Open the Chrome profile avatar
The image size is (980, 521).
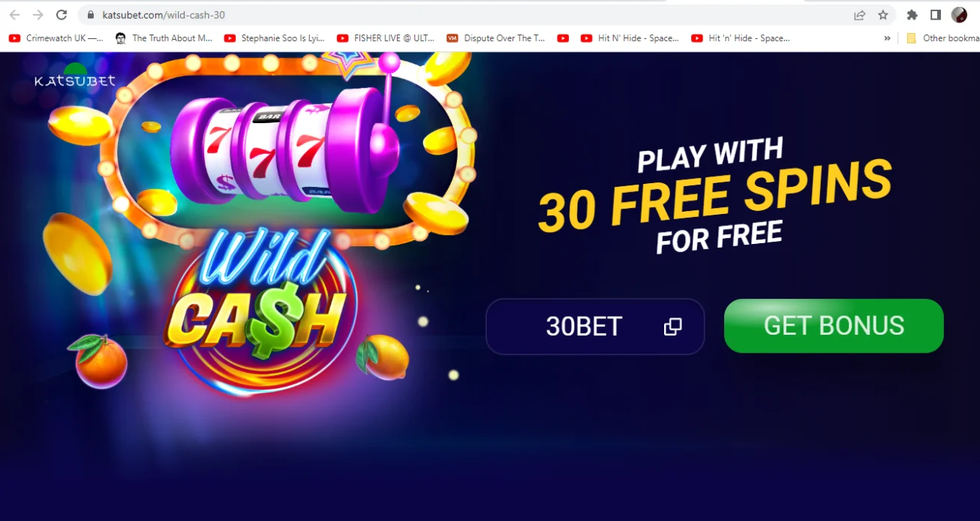[x=959, y=15]
